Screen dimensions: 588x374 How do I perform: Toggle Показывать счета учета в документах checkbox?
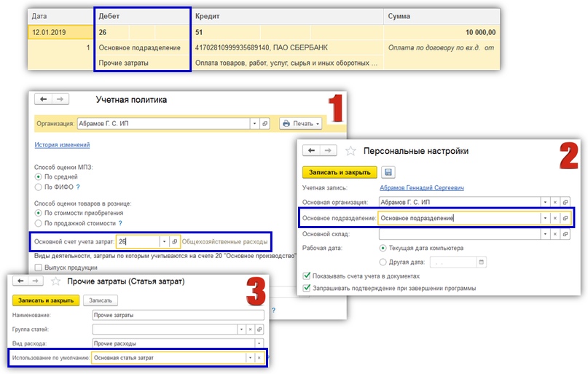pyautogui.click(x=306, y=276)
